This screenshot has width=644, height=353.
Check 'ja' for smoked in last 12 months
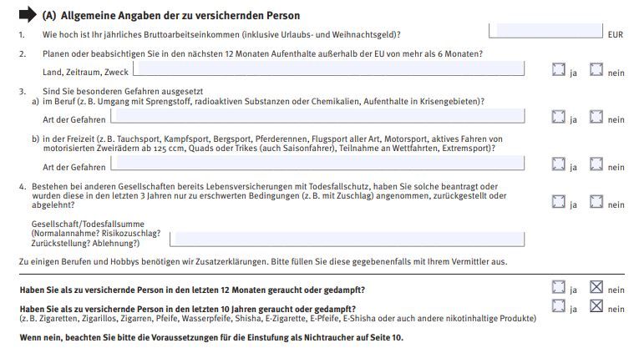pyautogui.click(x=559, y=287)
